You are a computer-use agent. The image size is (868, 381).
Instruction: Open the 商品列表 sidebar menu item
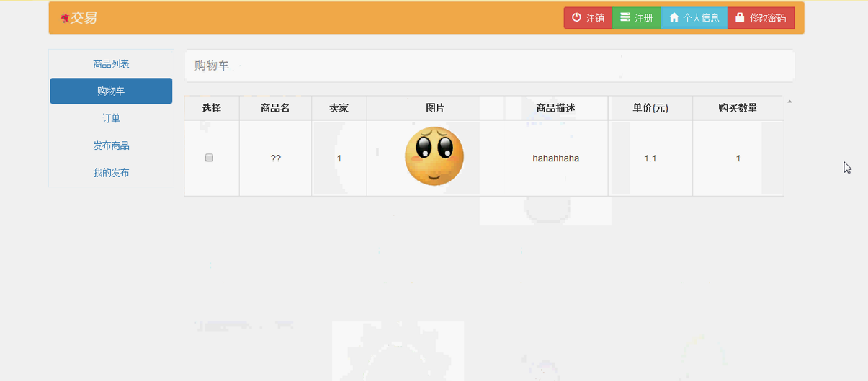pos(111,64)
